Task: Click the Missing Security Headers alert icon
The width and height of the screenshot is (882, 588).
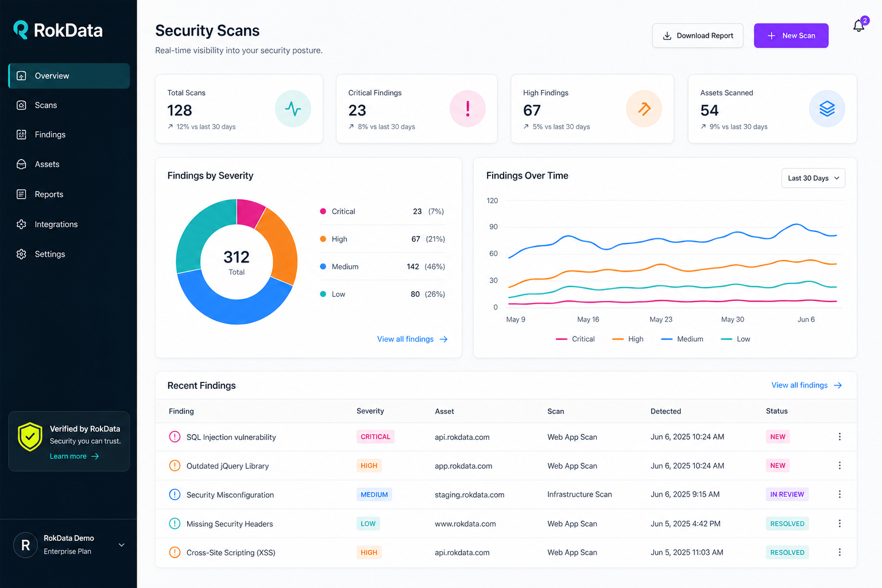Action: 175,523
